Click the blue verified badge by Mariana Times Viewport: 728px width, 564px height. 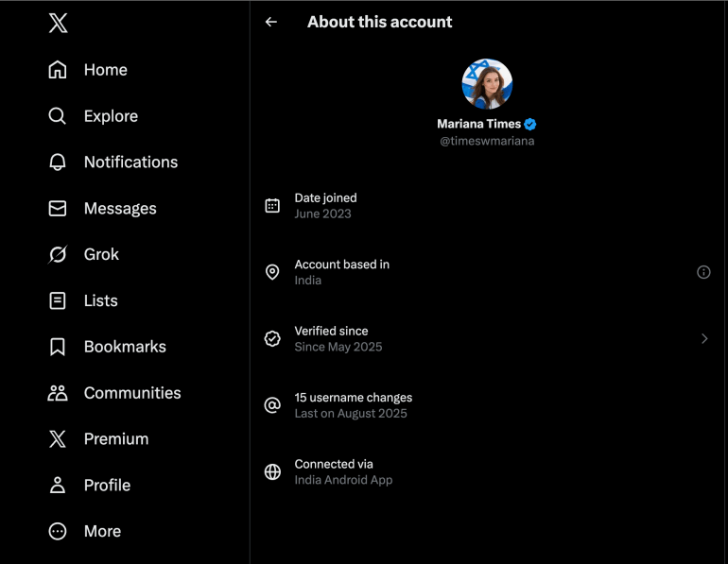coord(531,124)
